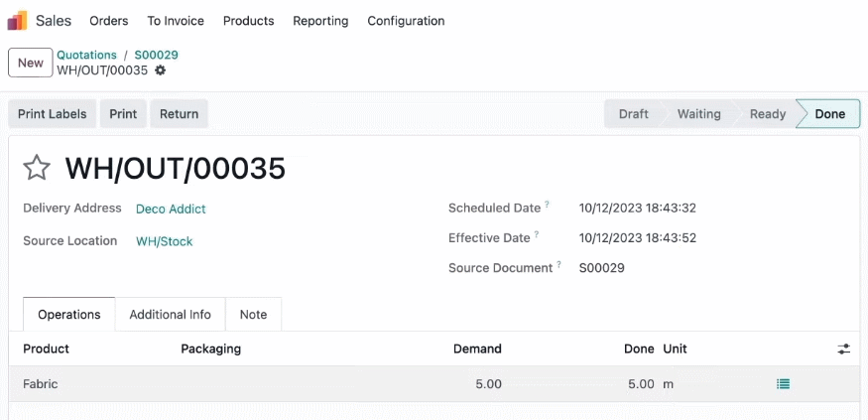Image resolution: width=868 pixels, height=420 pixels.
Task: Switch to the Note tab
Action: tap(254, 314)
